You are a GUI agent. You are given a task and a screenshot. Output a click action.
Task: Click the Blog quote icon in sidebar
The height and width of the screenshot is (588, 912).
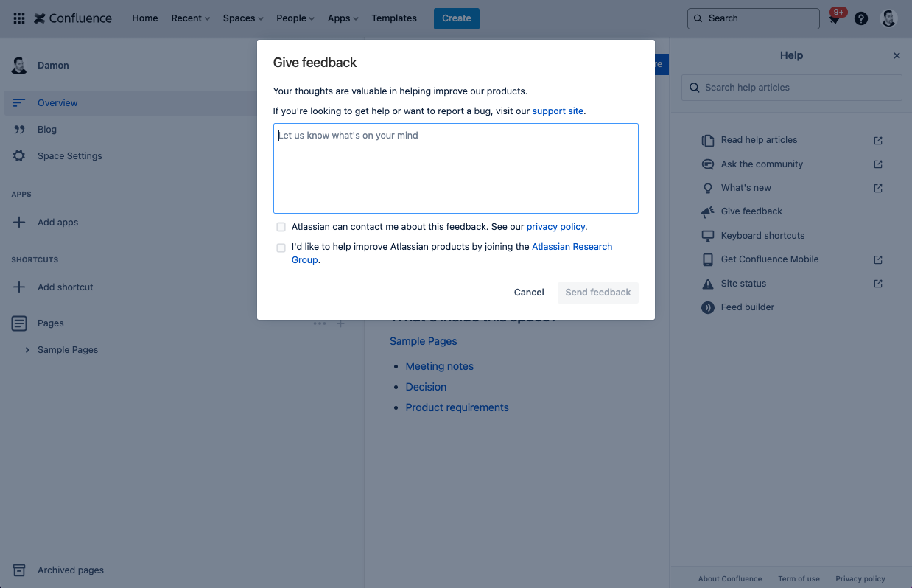pos(20,130)
